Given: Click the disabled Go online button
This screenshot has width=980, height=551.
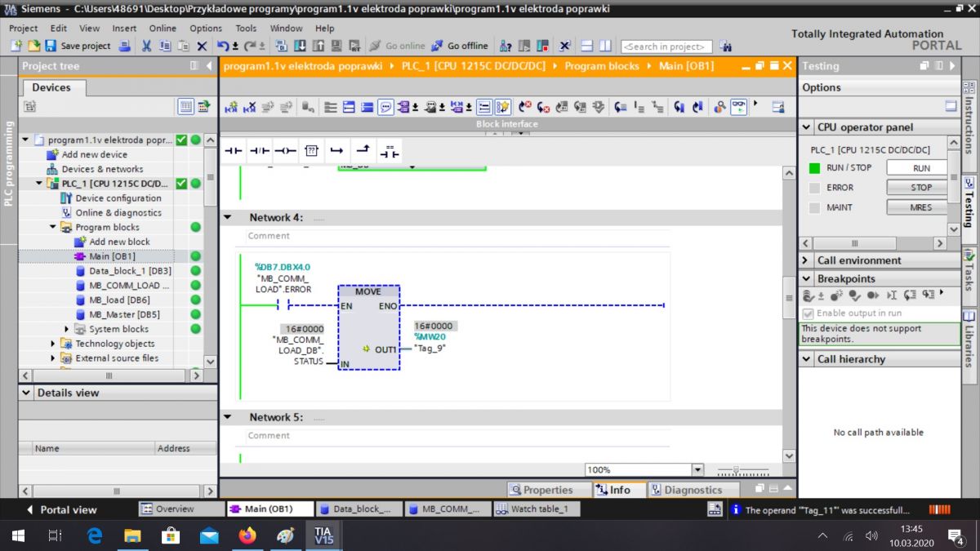Looking at the screenshot, I should pos(397,47).
